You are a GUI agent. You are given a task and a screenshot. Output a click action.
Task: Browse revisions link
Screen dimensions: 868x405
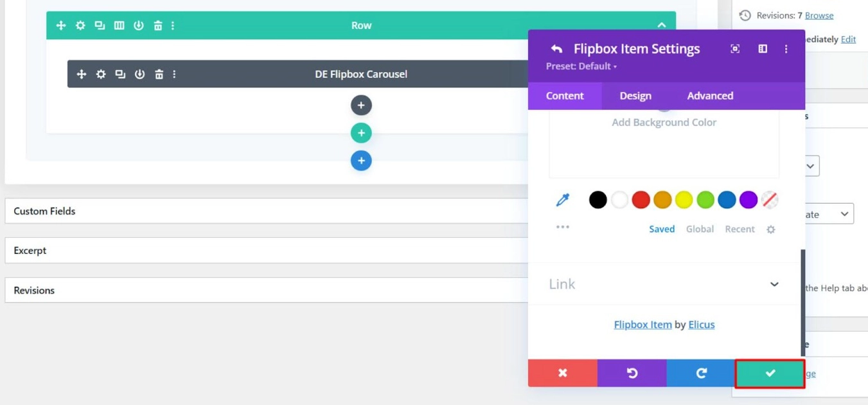coord(819,15)
